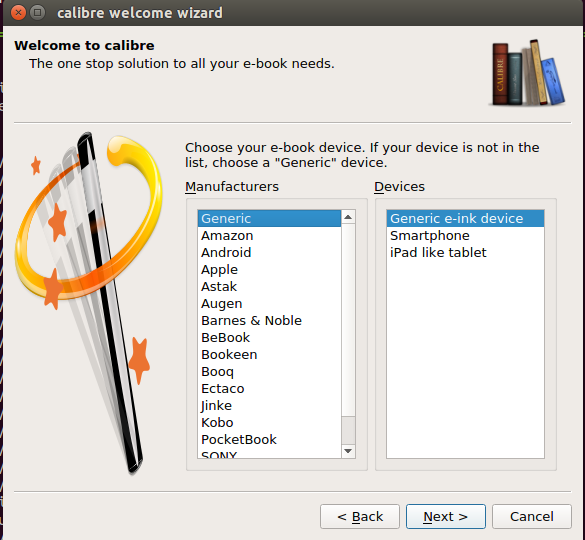Select the Smartphone device
Image resolution: width=585 pixels, height=540 pixels.
pyautogui.click(x=465, y=235)
